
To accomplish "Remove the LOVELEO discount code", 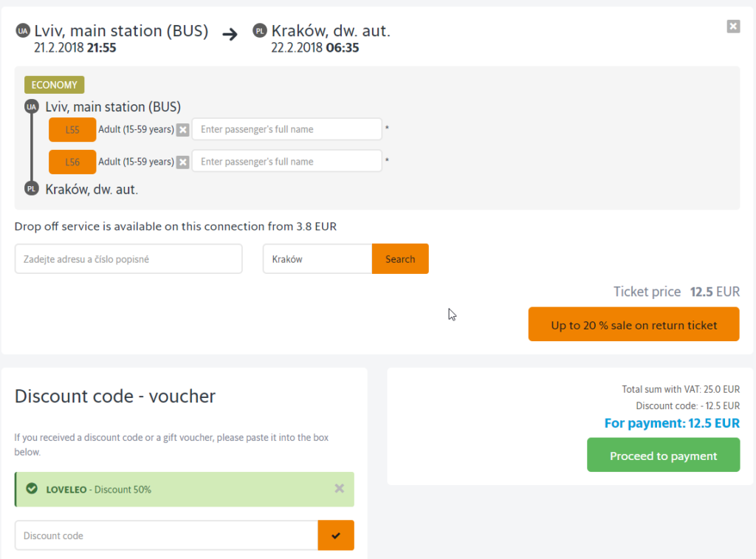I will click(x=340, y=489).
